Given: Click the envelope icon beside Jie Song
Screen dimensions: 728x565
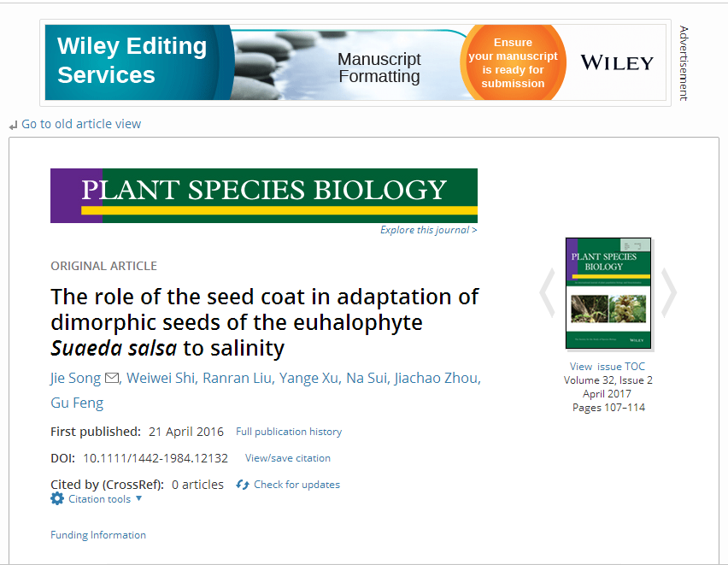Looking at the screenshot, I should (x=112, y=378).
